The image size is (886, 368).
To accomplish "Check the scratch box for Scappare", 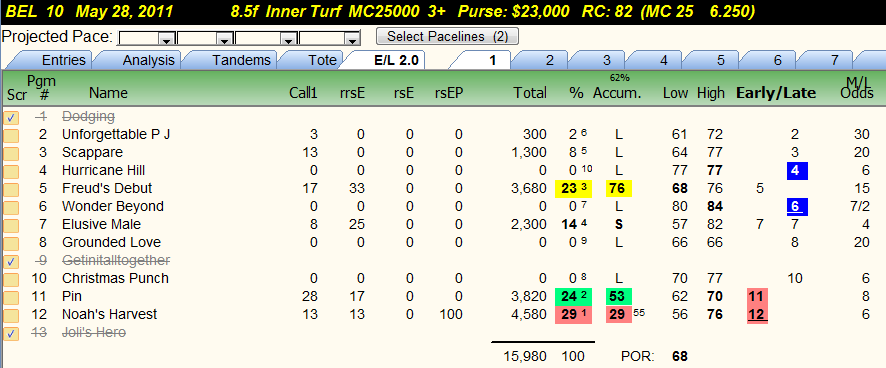I will pos(11,154).
